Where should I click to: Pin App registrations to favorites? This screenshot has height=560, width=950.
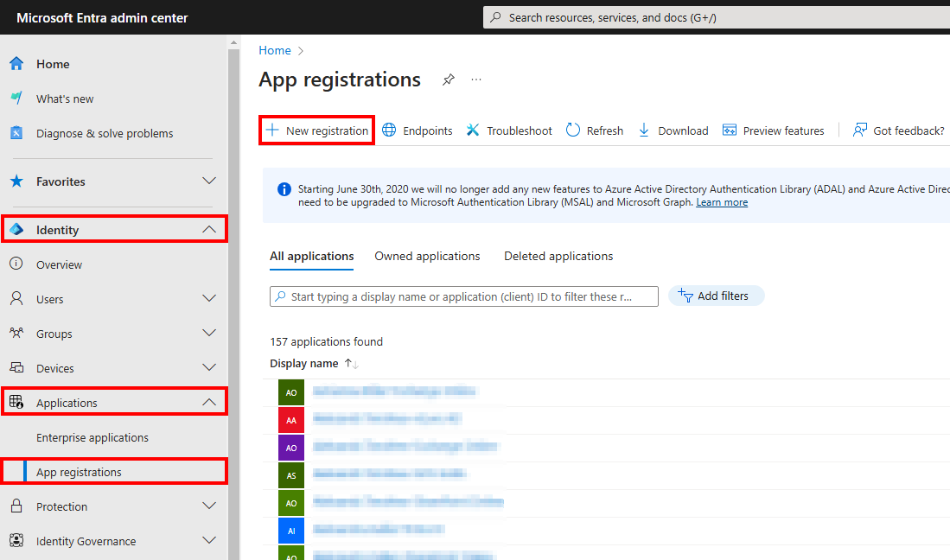coord(448,80)
